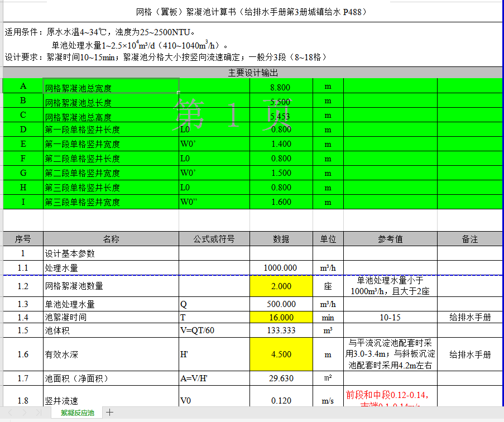Click the 单位 column header cell
The width and height of the screenshot is (504, 422).
[328, 239]
